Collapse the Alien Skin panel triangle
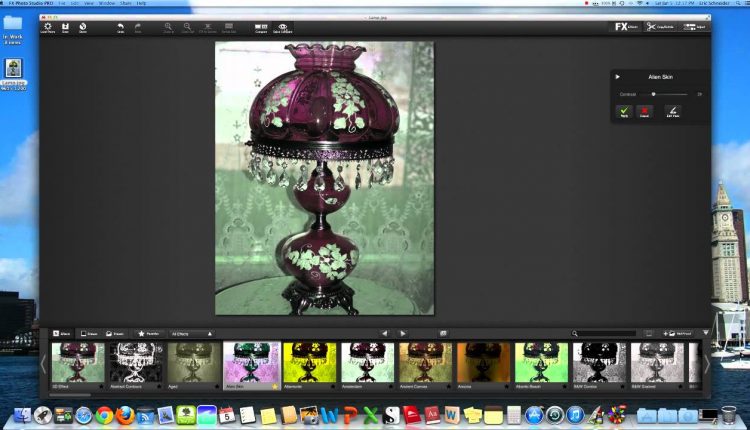The width and height of the screenshot is (750, 430). 618,77
